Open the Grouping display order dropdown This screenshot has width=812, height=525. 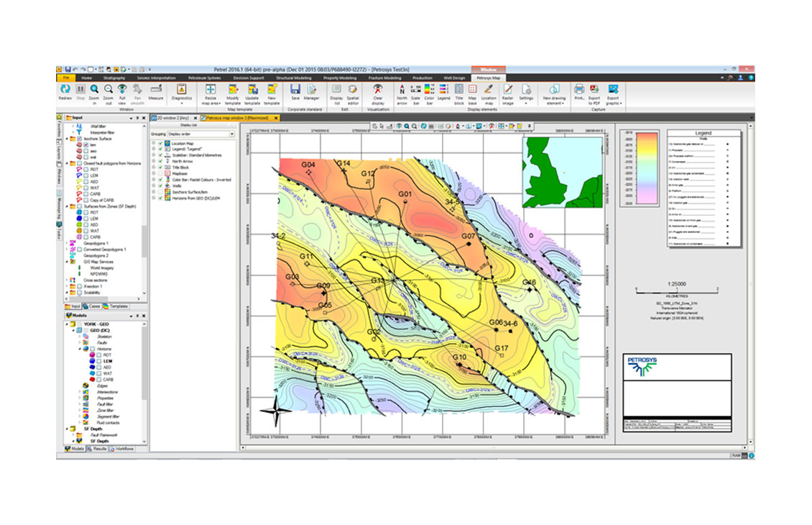(201, 134)
